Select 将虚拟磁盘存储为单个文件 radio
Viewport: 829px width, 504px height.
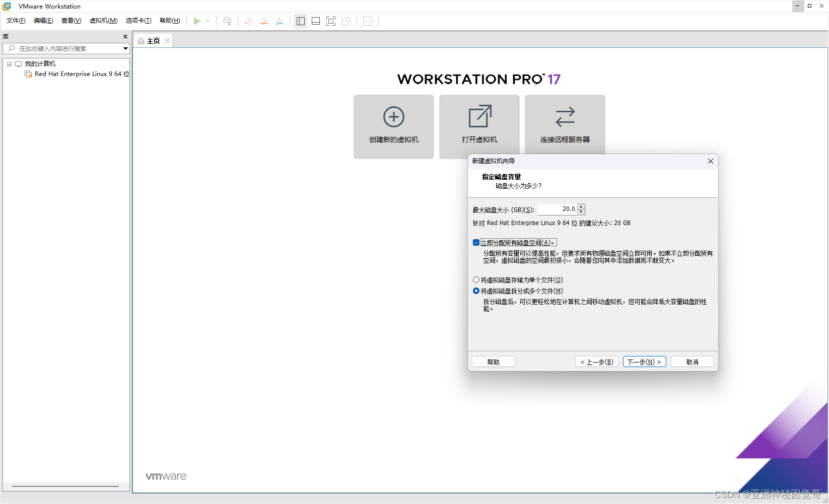[x=476, y=280]
